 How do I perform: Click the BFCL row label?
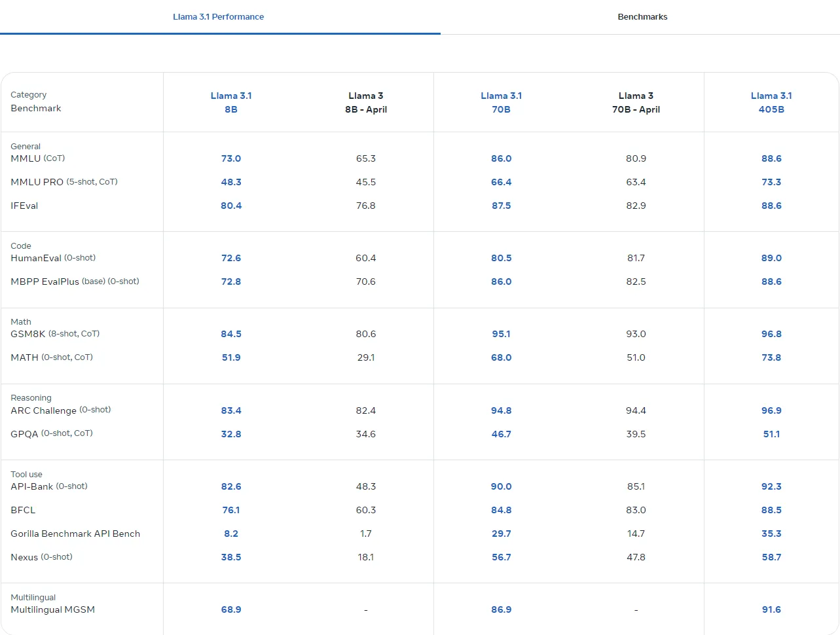coord(23,510)
